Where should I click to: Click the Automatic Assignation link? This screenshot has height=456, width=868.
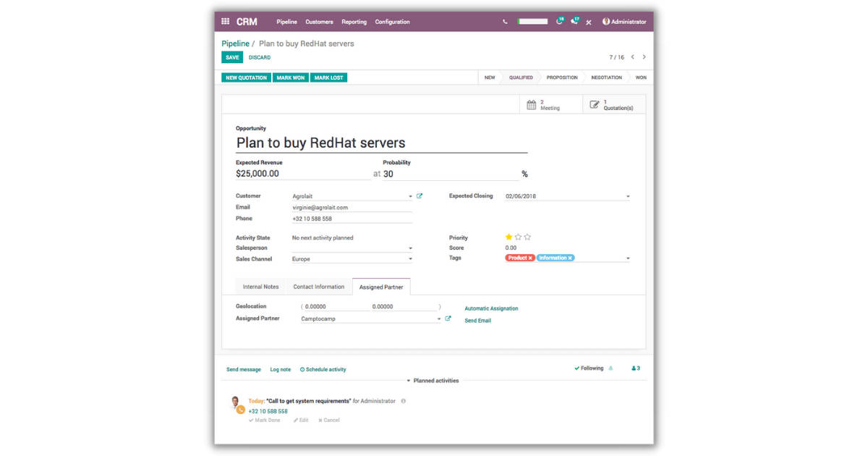point(491,308)
